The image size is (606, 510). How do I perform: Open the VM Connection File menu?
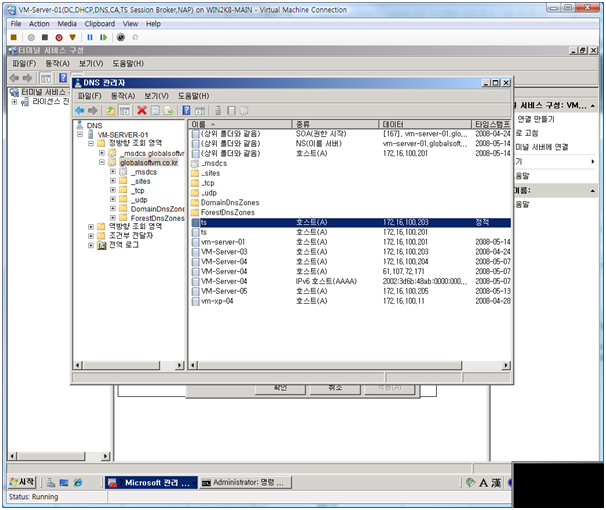15,24
